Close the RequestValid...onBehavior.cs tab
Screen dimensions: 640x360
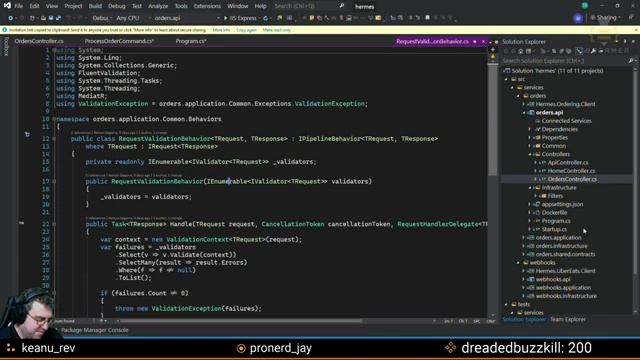(x=483, y=42)
